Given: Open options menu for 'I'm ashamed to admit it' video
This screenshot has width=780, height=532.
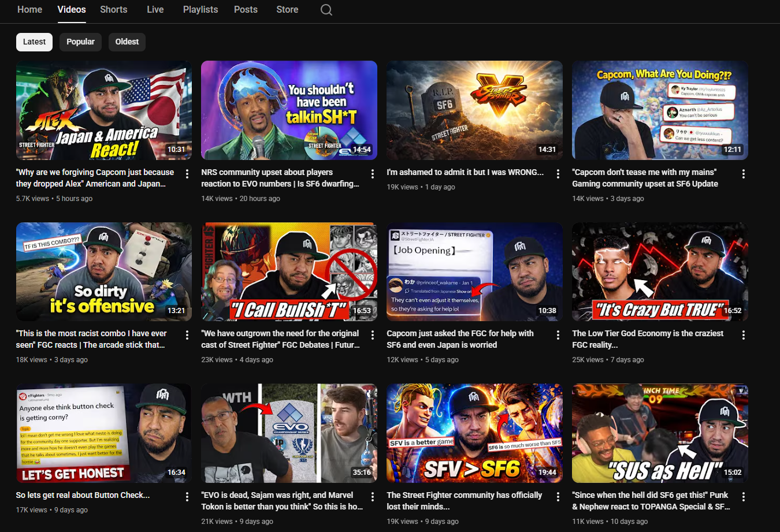Looking at the screenshot, I should [x=558, y=174].
